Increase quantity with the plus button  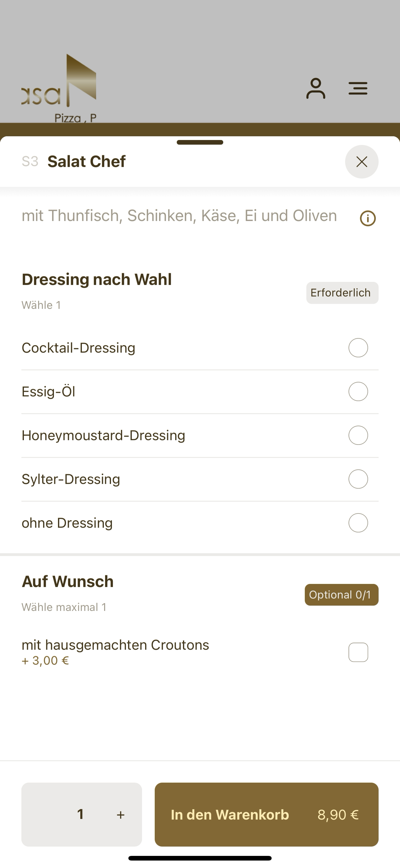coord(121,815)
